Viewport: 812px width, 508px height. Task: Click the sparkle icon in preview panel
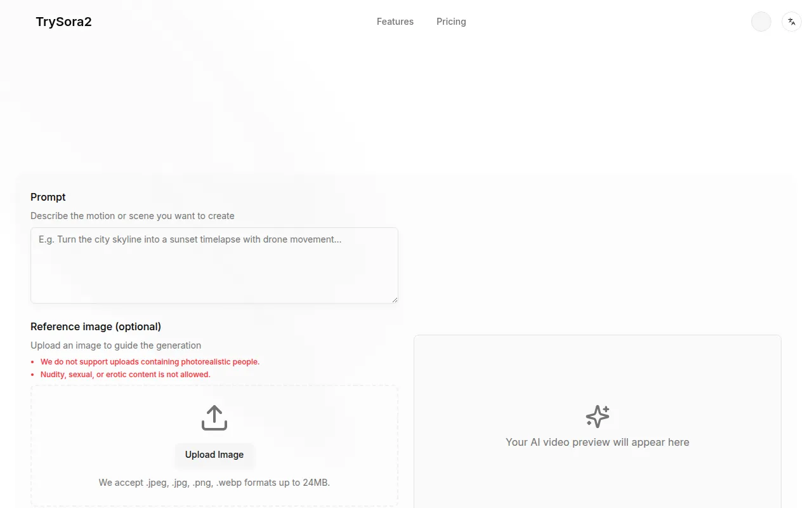pos(597,417)
